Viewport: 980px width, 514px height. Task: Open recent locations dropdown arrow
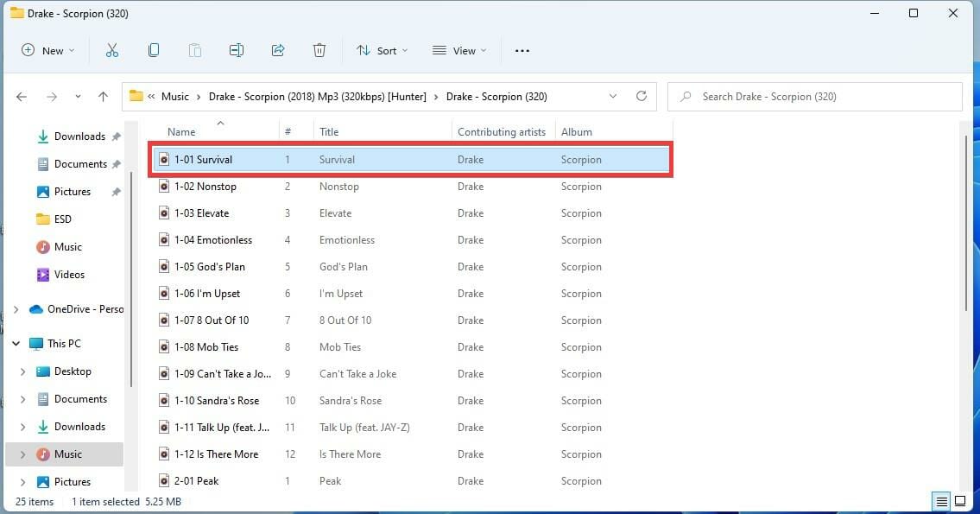pyautogui.click(x=78, y=96)
